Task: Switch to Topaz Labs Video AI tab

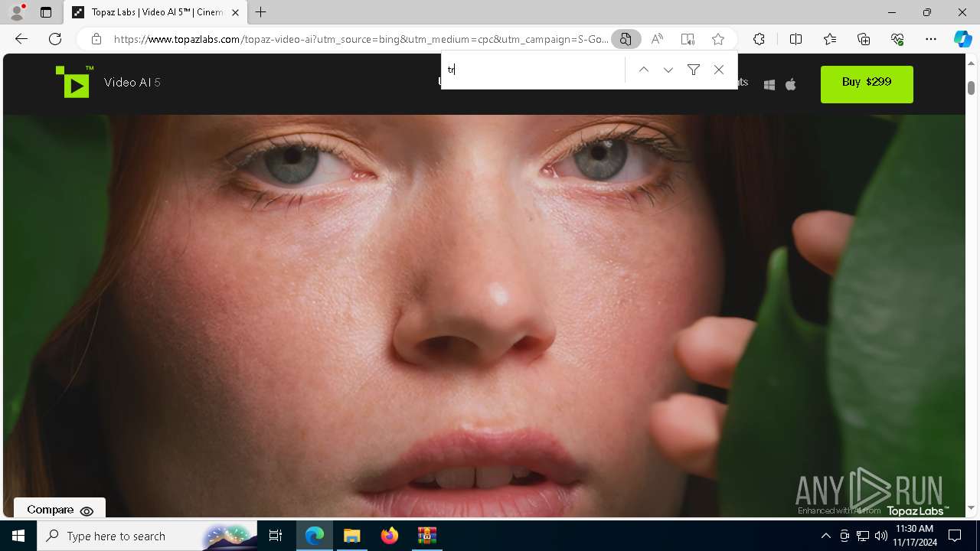Action: pos(155,12)
